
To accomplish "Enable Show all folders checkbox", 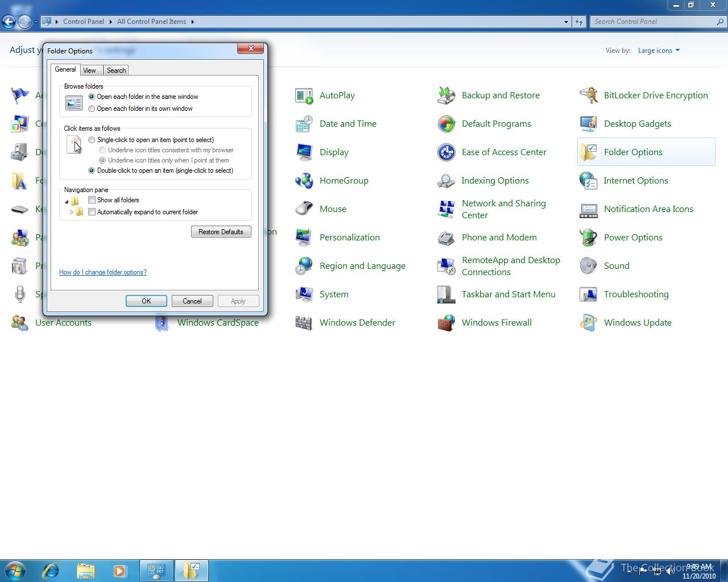I will pos(92,200).
